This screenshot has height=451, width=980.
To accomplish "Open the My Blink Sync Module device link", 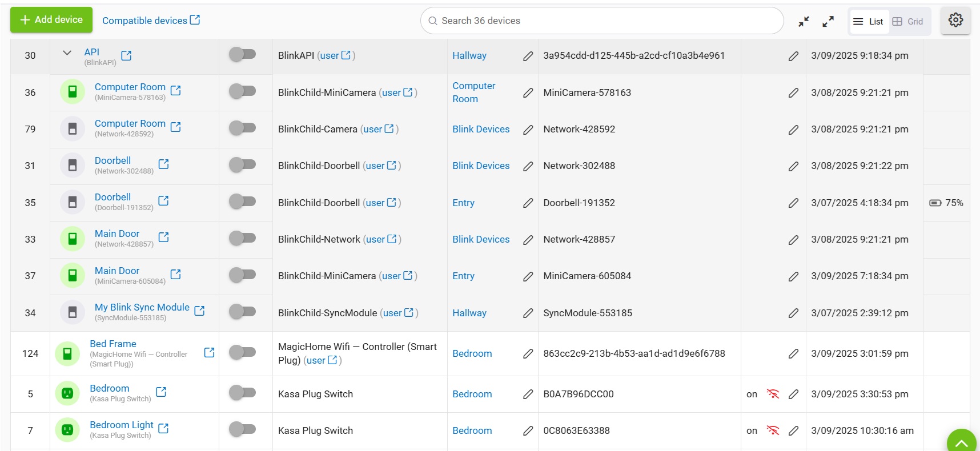I will click(x=142, y=307).
